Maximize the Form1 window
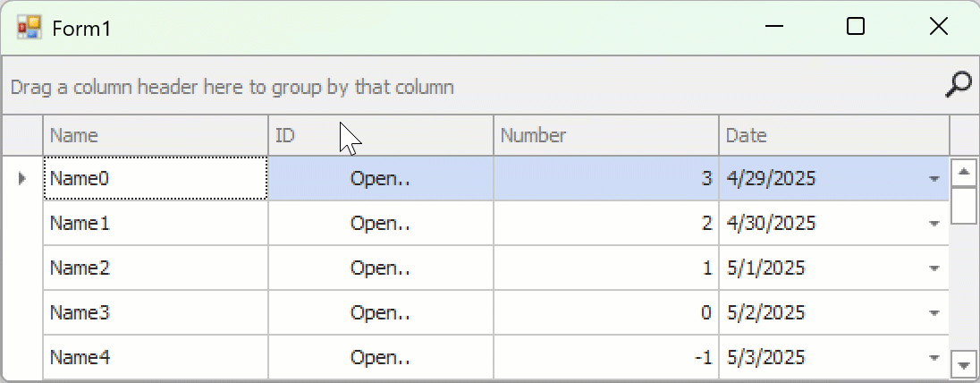 point(856,28)
